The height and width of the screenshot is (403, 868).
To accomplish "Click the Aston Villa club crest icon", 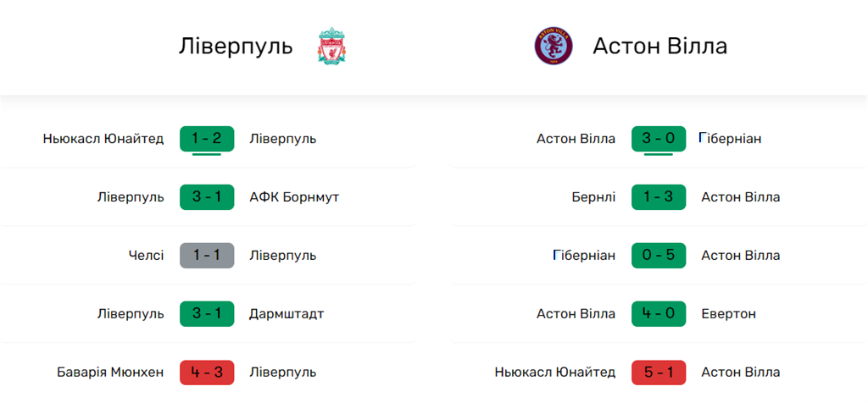I will pos(554,46).
